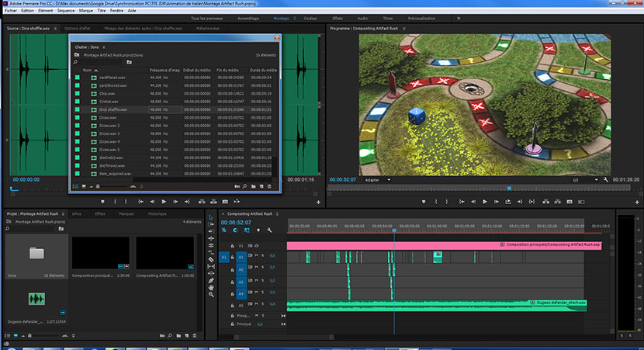
Task: Switch to the Assemblage workspace
Action: pos(248,18)
